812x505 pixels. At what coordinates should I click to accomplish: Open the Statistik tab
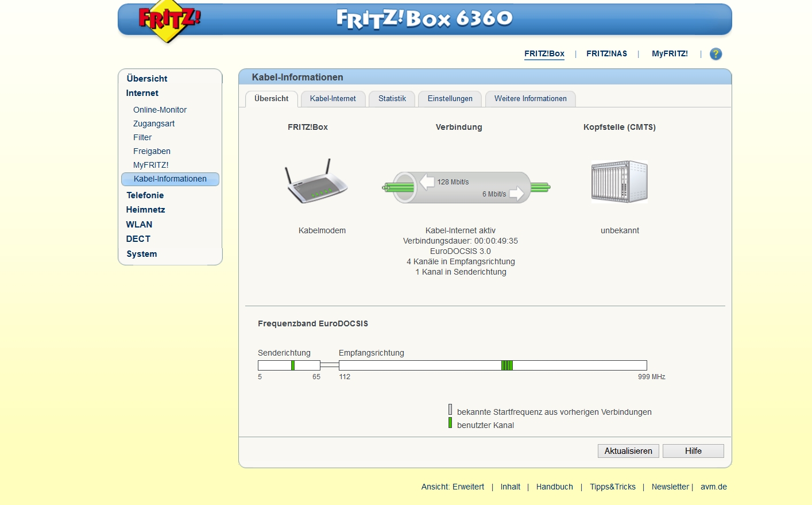(392, 99)
